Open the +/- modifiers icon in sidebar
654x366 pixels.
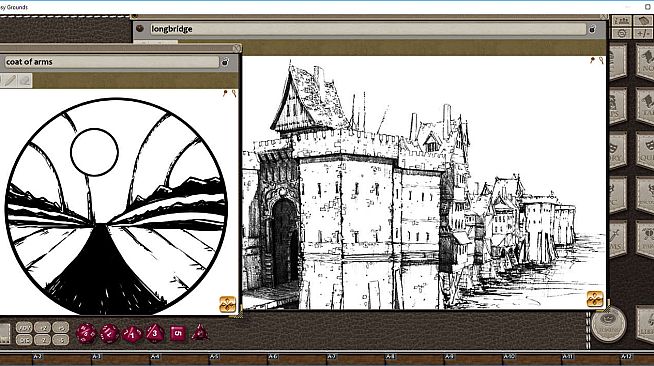(643, 33)
